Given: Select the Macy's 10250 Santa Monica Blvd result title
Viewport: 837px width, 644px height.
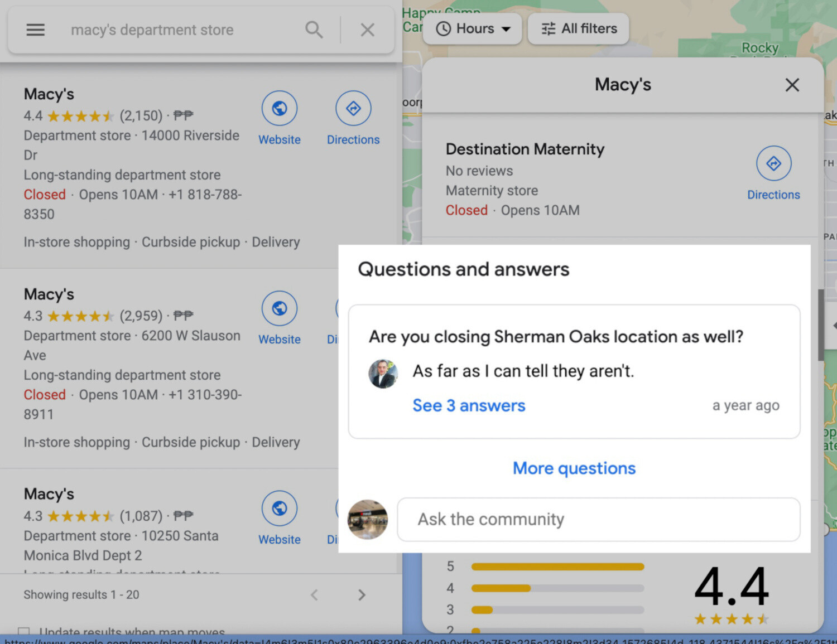Looking at the screenshot, I should 49,493.
